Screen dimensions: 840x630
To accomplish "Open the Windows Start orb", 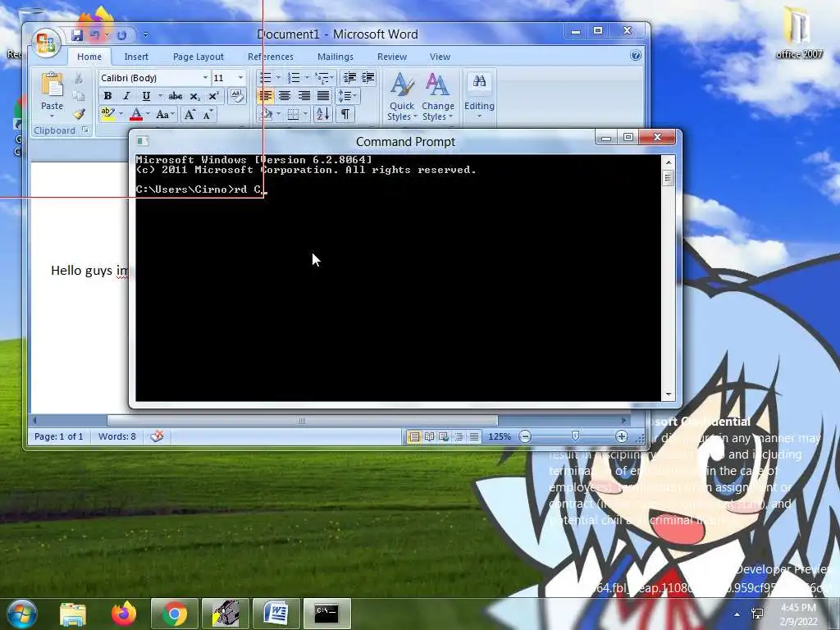I will [22, 614].
